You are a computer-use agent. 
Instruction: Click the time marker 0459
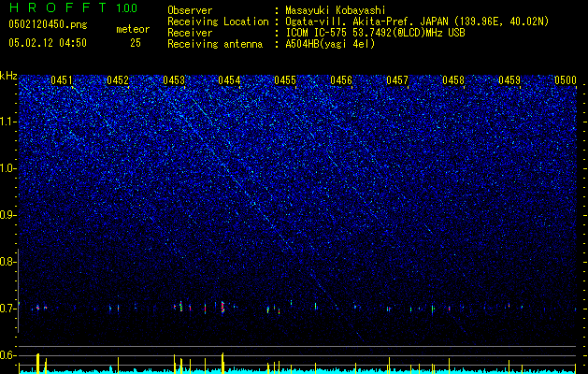(x=509, y=80)
